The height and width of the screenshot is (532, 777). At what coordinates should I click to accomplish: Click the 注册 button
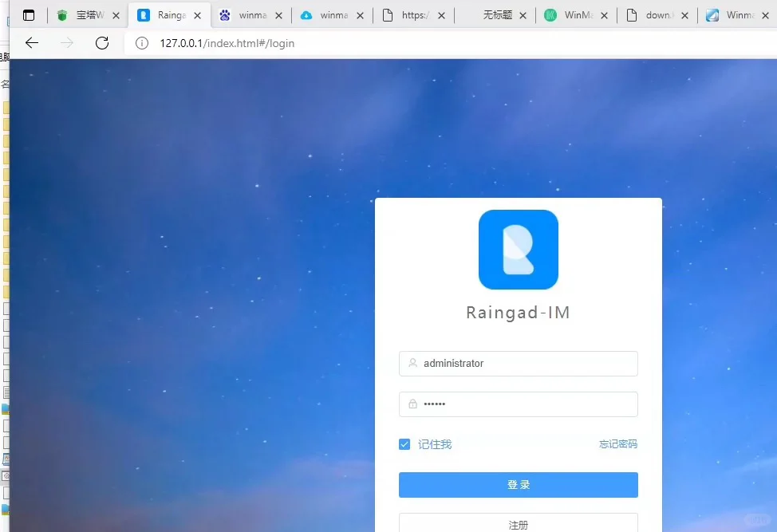pyautogui.click(x=519, y=523)
